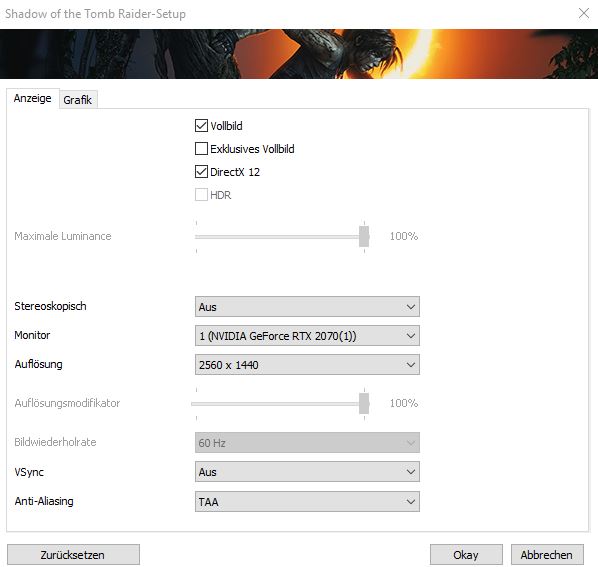Click the Auflösungsmodifikator slider thumb
The image size is (598, 567).
pyautogui.click(x=364, y=403)
